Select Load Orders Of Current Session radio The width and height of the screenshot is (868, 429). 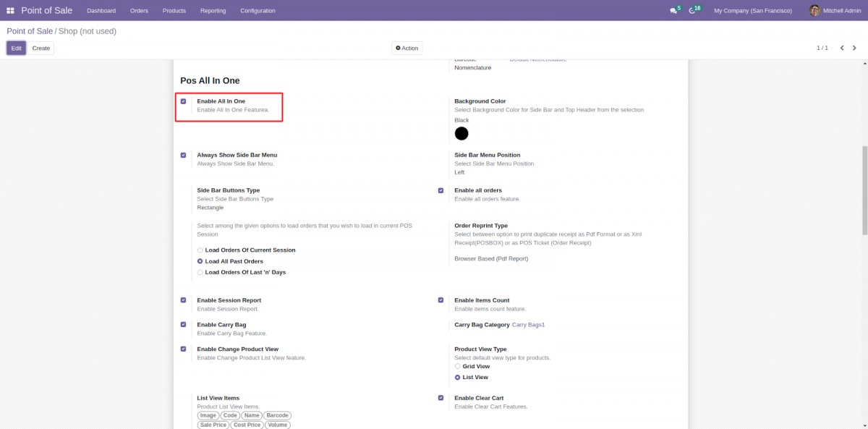[x=200, y=250]
